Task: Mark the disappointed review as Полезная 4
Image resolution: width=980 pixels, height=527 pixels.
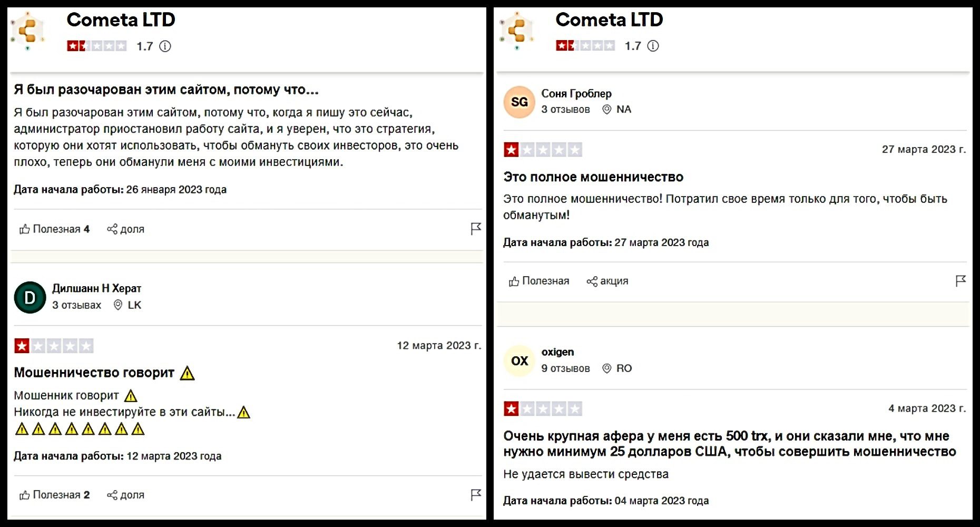Action: tap(55, 229)
